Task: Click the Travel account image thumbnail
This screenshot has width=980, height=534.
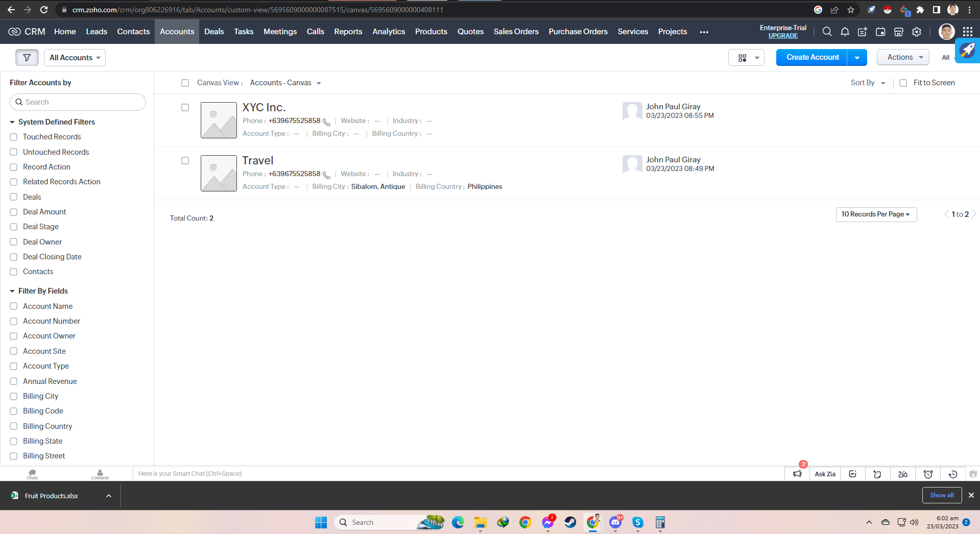Action: pos(219,173)
